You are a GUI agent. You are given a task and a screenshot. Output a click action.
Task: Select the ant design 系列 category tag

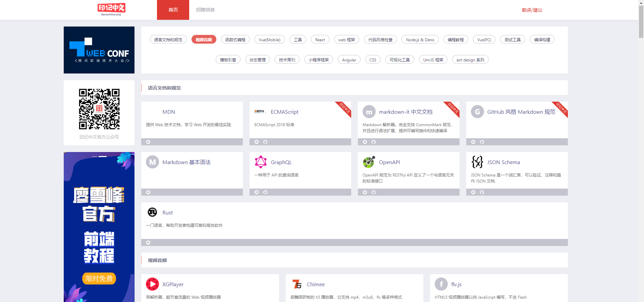click(470, 60)
